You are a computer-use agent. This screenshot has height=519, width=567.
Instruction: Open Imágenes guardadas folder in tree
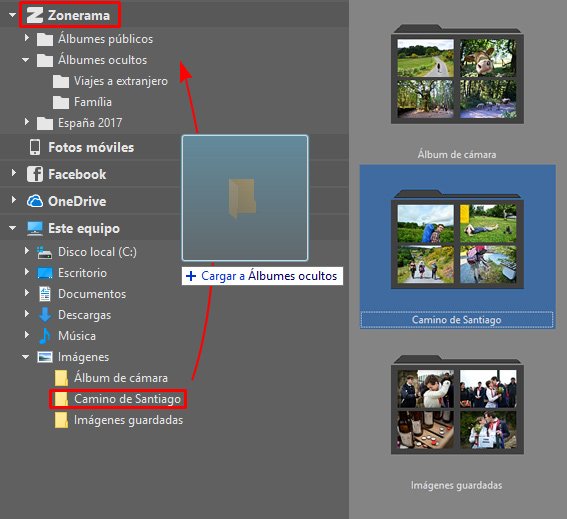coord(119,420)
